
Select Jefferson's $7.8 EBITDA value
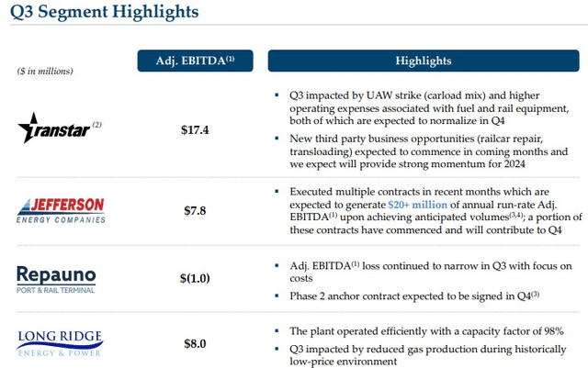(195, 210)
